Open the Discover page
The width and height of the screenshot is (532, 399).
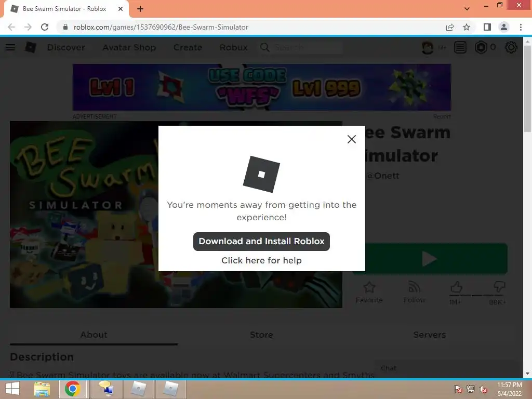[66, 47]
